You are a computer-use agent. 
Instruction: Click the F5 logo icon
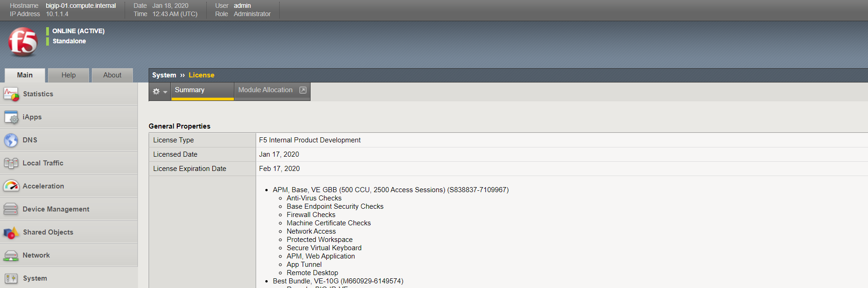click(23, 42)
